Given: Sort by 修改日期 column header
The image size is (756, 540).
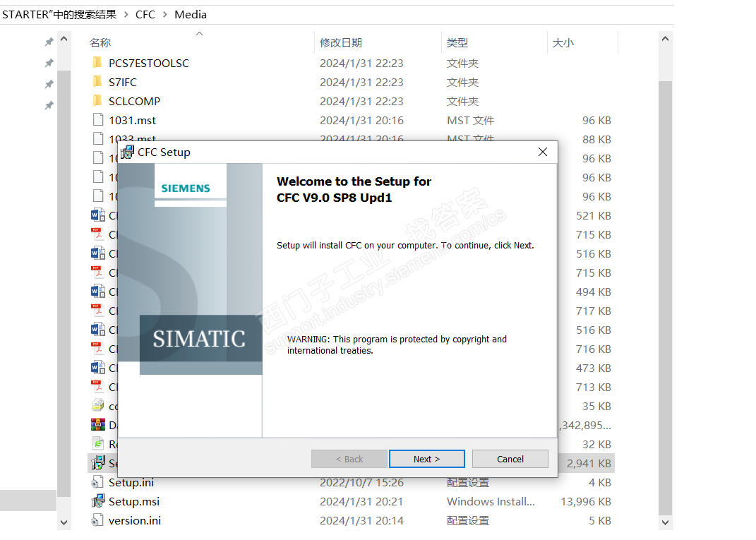Looking at the screenshot, I should click(341, 42).
